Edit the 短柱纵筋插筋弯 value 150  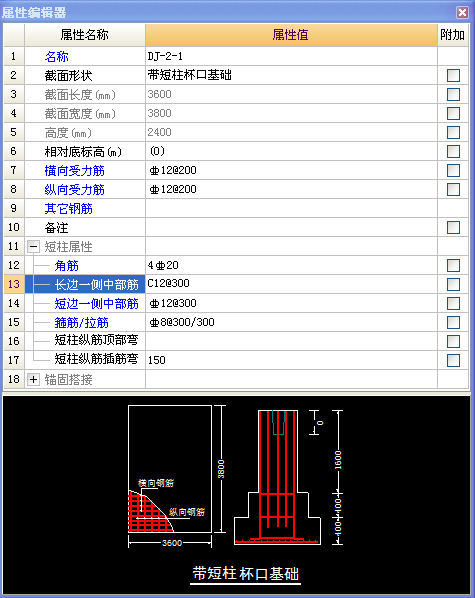291,360
